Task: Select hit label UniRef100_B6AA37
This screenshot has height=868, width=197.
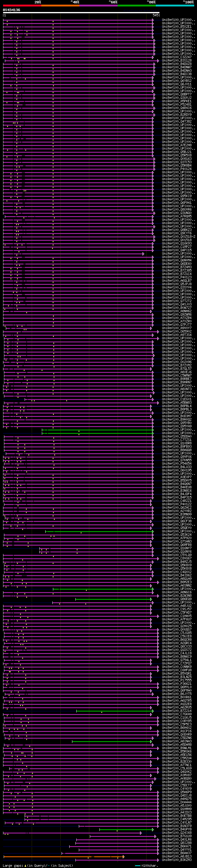Action: [x=176, y=853]
